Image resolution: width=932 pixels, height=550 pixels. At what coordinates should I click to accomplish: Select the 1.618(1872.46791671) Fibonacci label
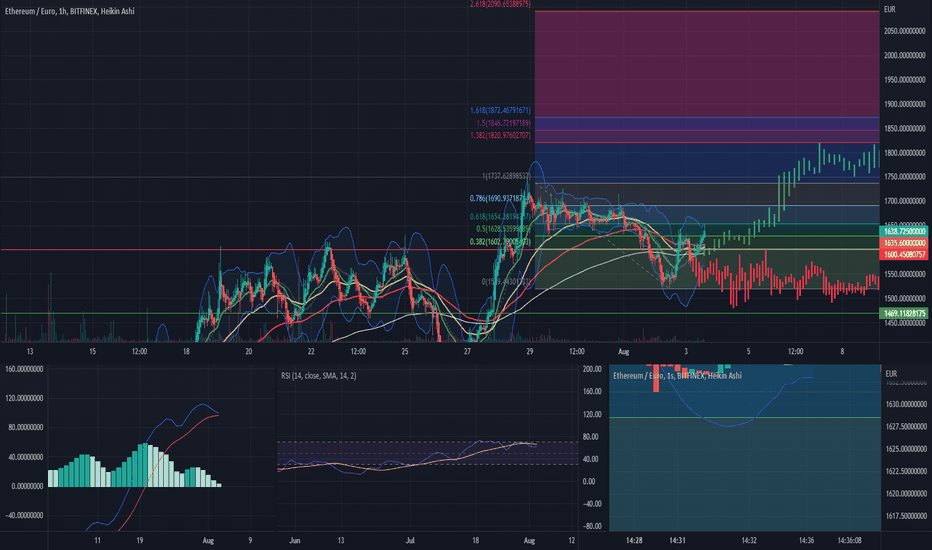[500, 110]
